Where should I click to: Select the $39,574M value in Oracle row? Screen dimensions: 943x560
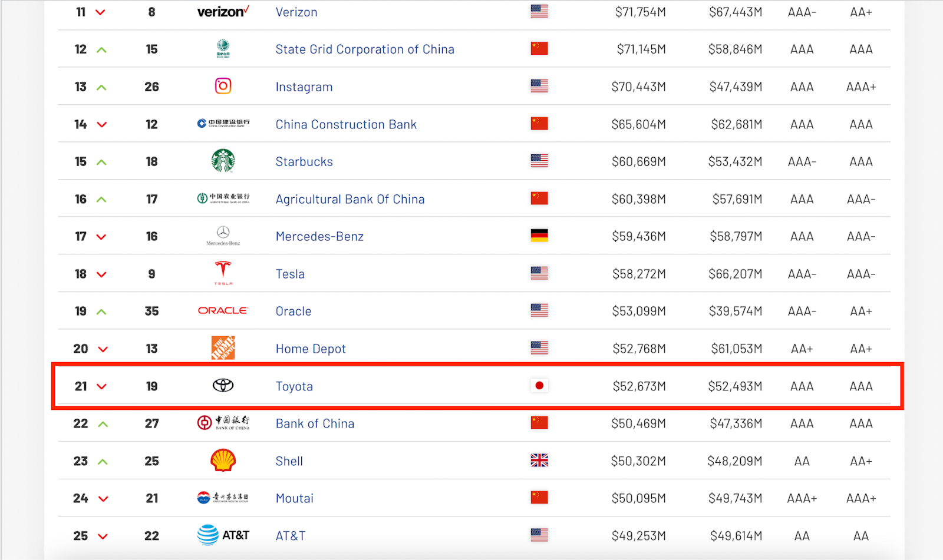(x=736, y=311)
